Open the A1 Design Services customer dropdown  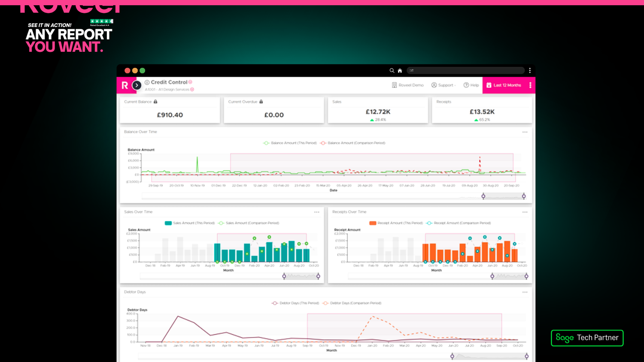click(x=192, y=90)
